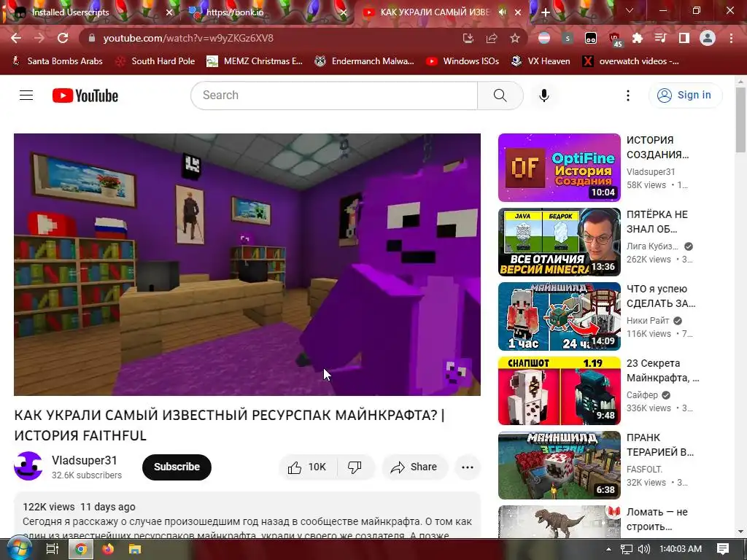Screen dimensions: 747x560
Task: Open overwatch videos bookmark
Action: 631,61
